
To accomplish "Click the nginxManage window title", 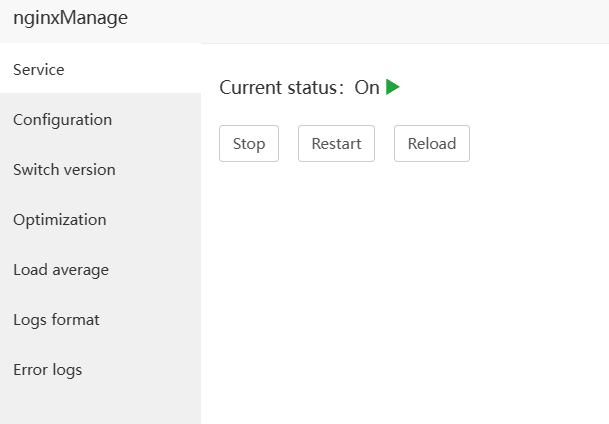I will 70,18.
